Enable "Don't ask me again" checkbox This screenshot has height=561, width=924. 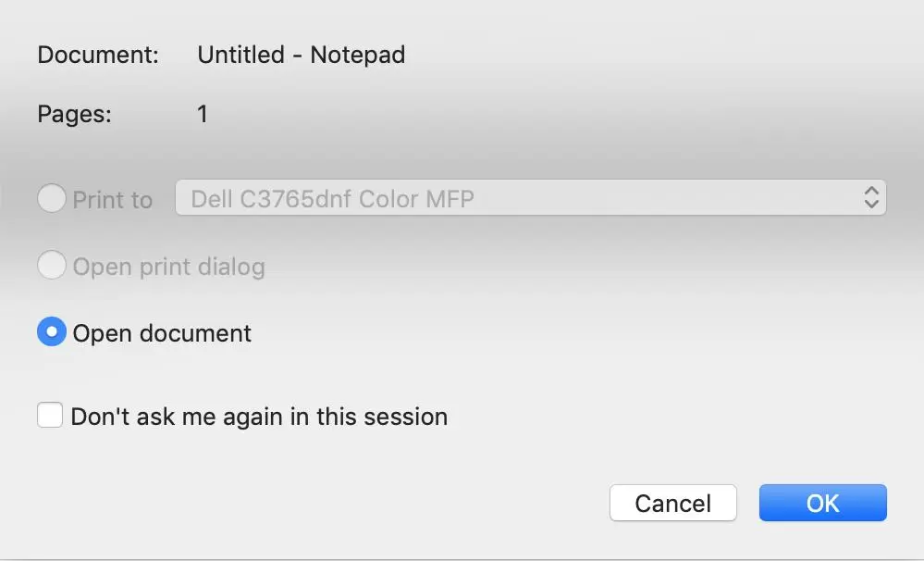(50, 415)
